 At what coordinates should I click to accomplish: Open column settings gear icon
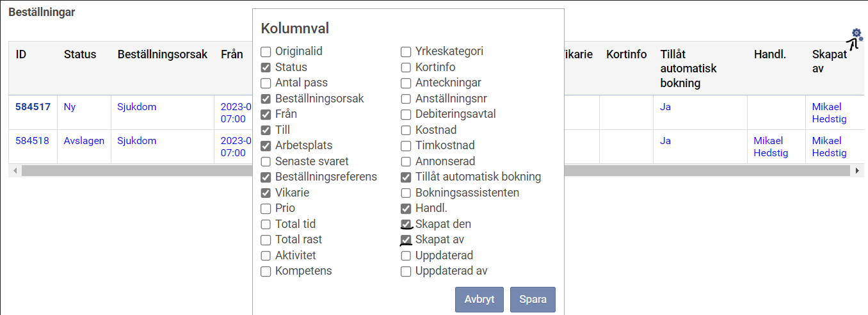point(856,35)
